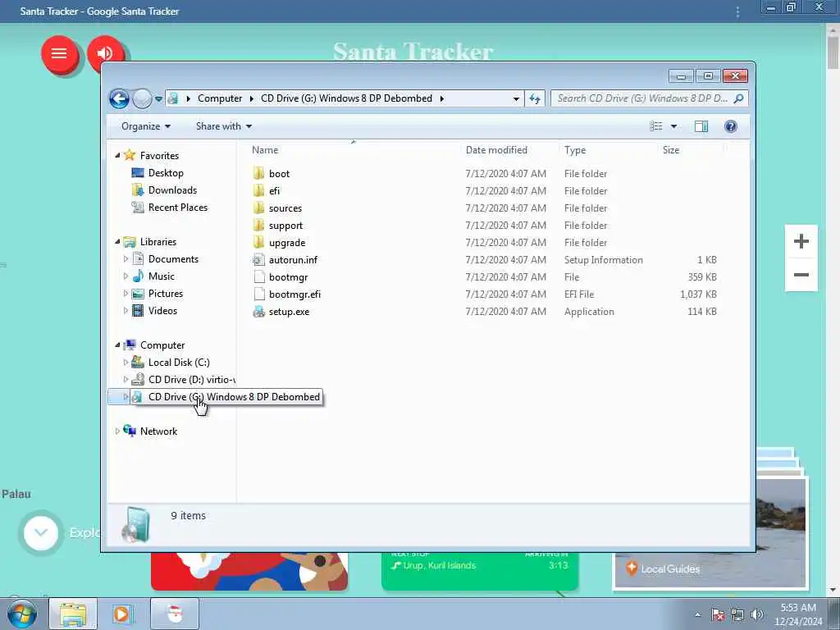Select the boot folder icon
Viewport: 840px width, 630px height.
coord(258,173)
